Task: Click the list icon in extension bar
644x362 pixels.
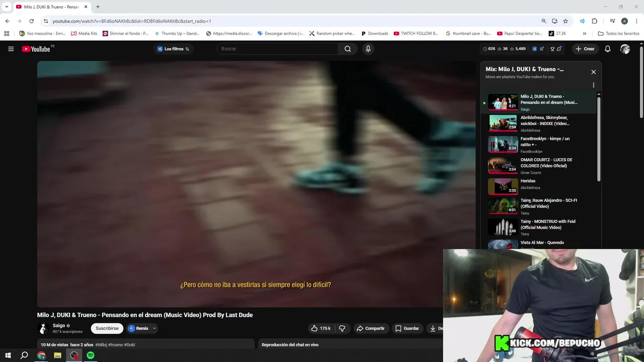Action: (542, 49)
